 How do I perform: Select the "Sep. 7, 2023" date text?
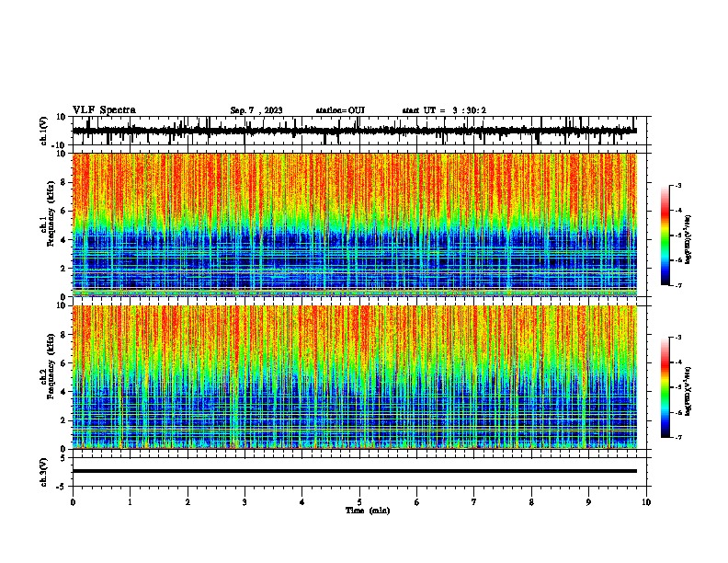(x=256, y=110)
